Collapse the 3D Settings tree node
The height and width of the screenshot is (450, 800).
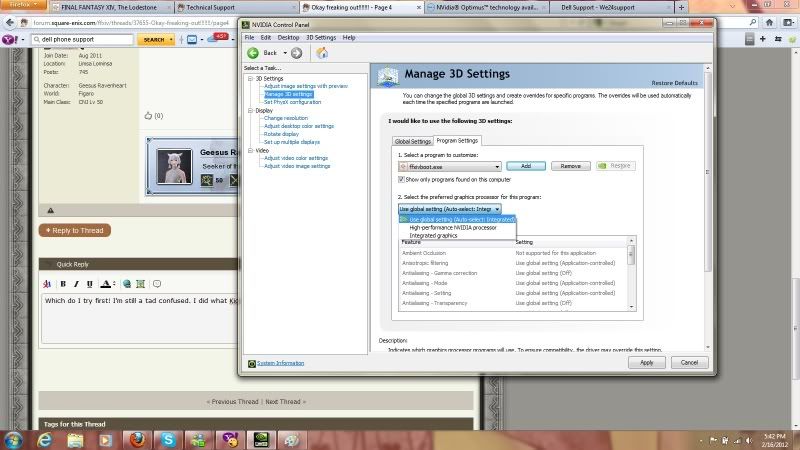251,79
